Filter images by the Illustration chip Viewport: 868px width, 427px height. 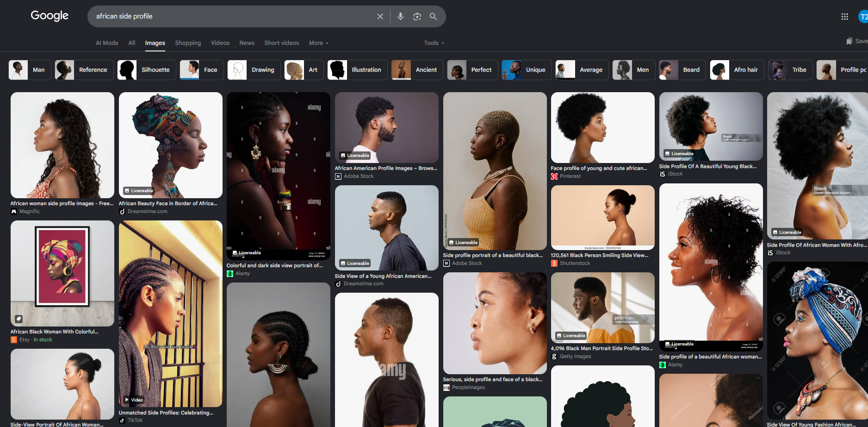(x=358, y=70)
